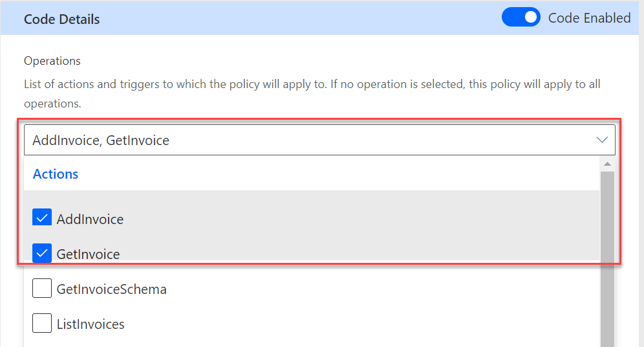Viewport: 644px width, 347px height.
Task: Click the Code Details section title
Action: click(x=62, y=19)
